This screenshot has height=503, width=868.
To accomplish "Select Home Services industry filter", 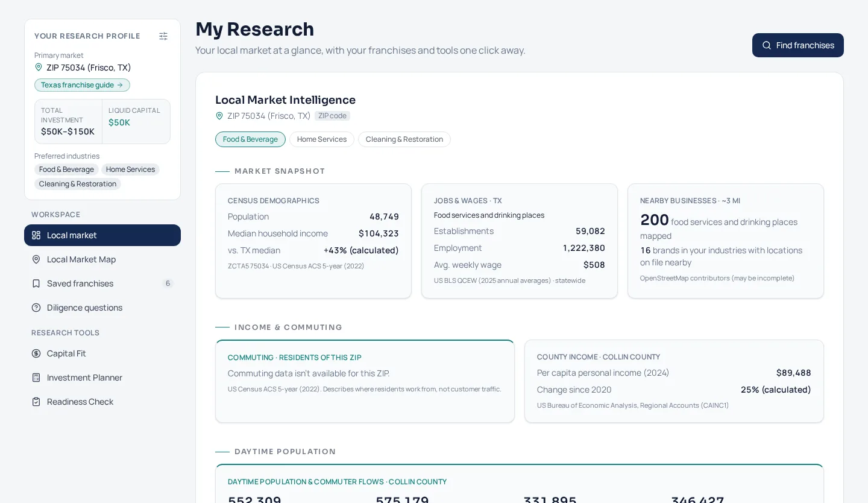I will pyautogui.click(x=322, y=139).
